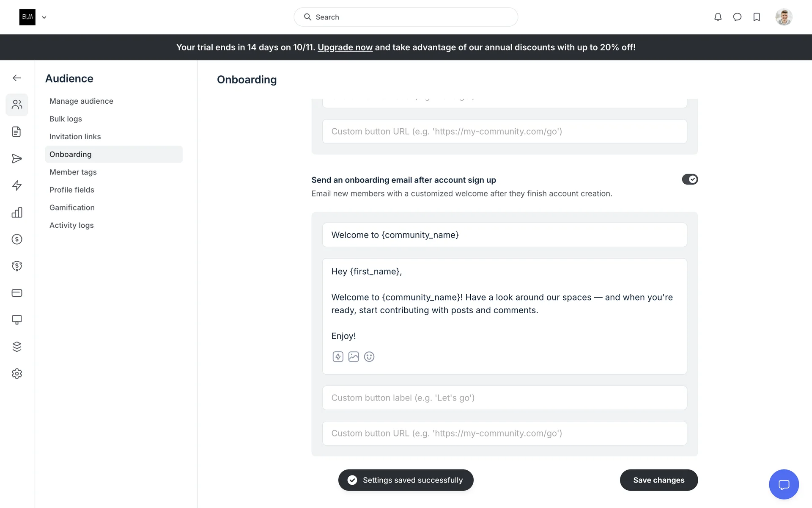Open bookmarks icon in top bar
The width and height of the screenshot is (812, 508).
(x=757, y=17)
